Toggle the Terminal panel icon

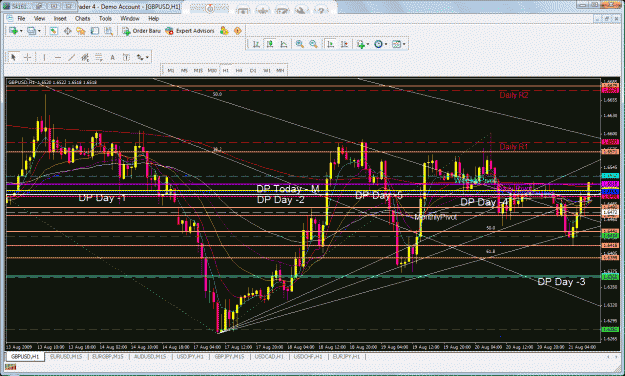(94, 31)
